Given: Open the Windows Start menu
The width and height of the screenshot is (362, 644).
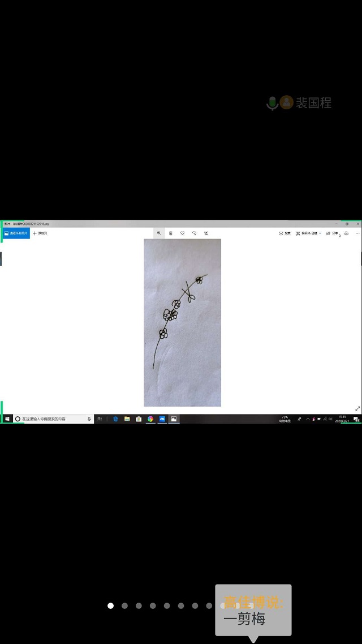Looking at the screenshot, I should click(7, 419).
